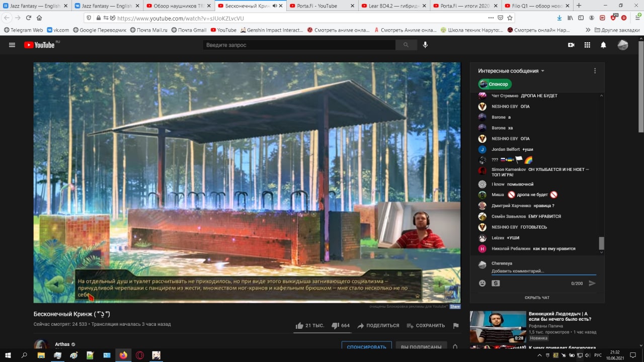Image resolution: width=644 pixels, height=362 pixels.
Task: Switch to the first Jazz Fantasy tab
Action: coord(35,6)
